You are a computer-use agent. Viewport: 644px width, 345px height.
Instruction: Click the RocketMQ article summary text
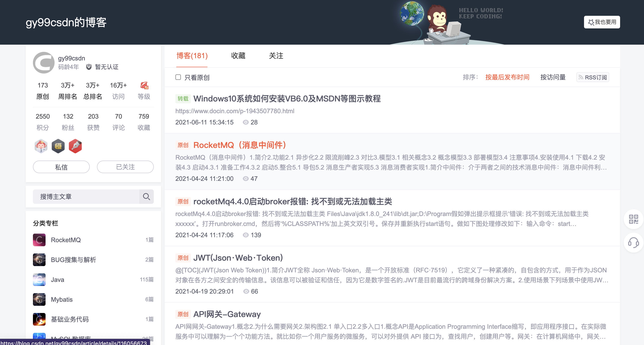point(391,162)
